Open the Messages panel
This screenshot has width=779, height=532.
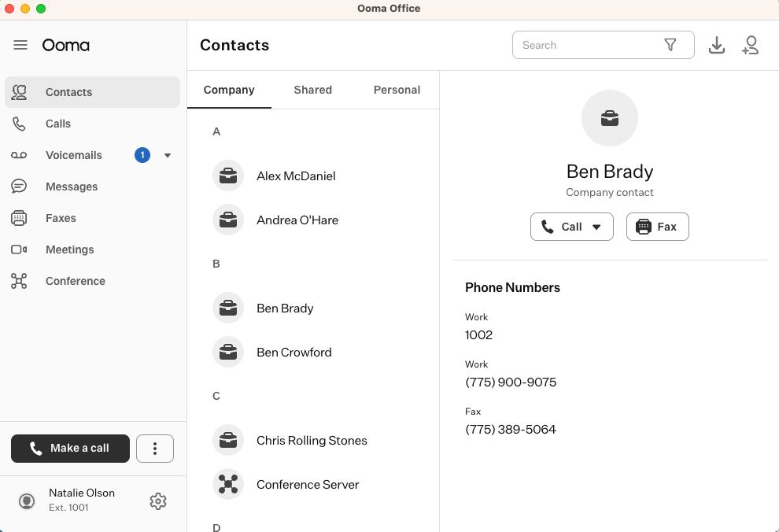tap(72, 187)
